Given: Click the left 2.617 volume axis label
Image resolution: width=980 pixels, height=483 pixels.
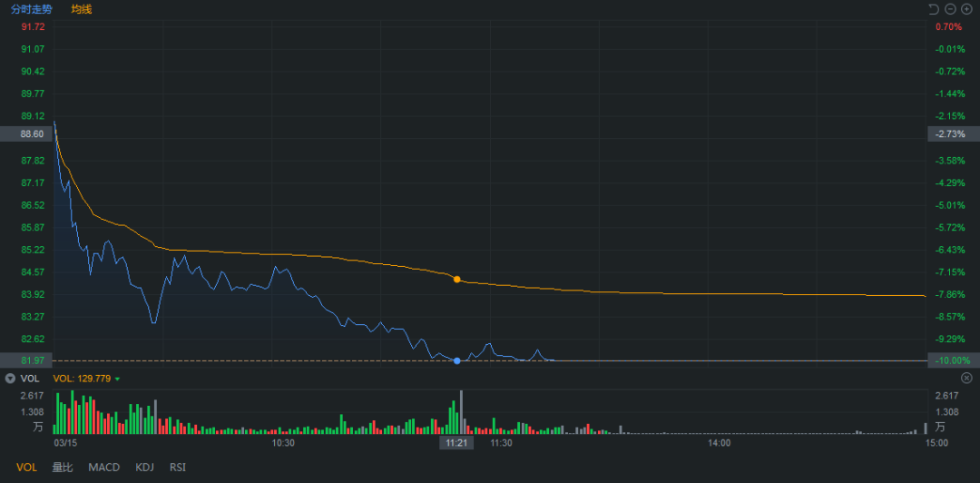Looking at the screenshot, I should point(32,396).
